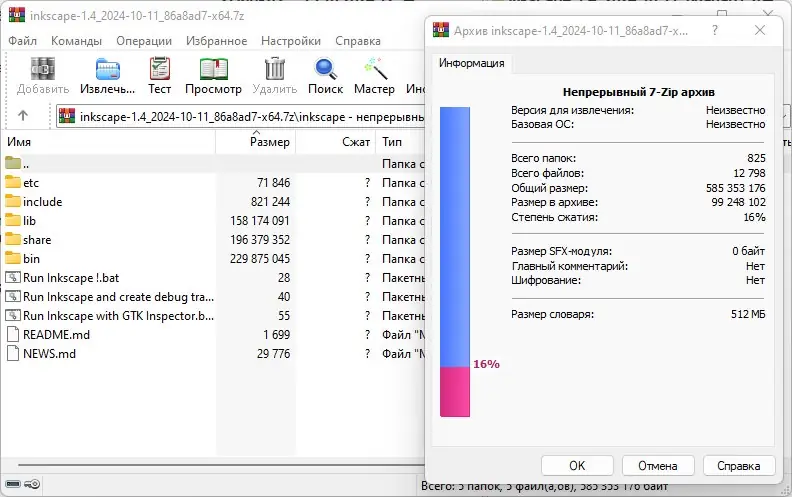
Task: Click the size value 1 699
Action: 276,334
